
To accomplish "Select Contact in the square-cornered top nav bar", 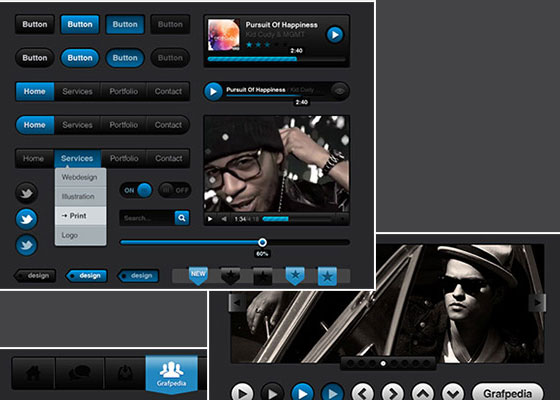I will pyautogui.click(x=168, y=91).
